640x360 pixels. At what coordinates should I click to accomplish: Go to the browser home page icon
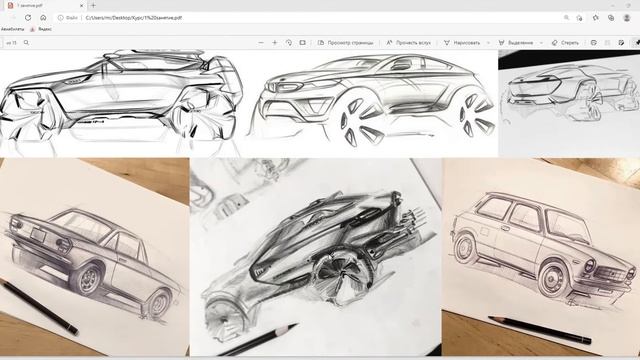click(x=43, y=18)
